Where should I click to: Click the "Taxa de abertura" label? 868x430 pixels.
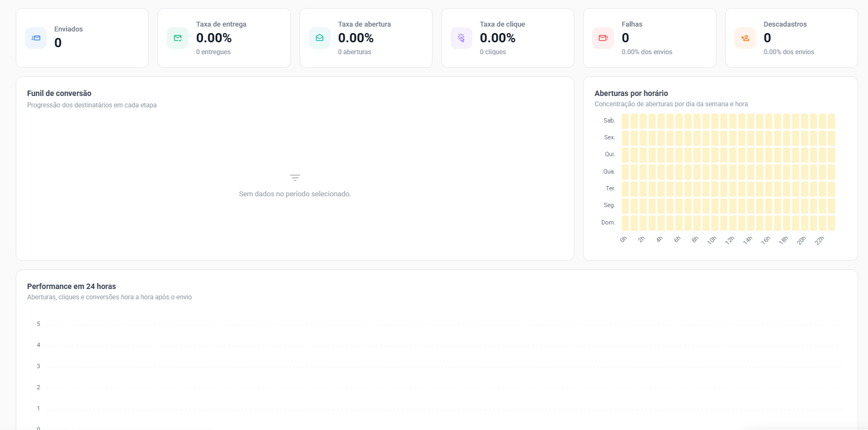(364, 24)
